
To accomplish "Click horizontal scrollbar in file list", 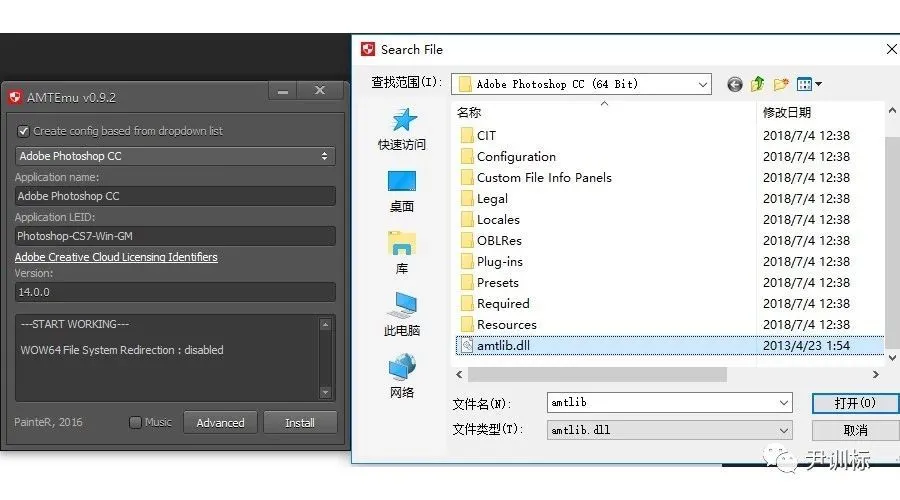I will click(x=597, y=374).
